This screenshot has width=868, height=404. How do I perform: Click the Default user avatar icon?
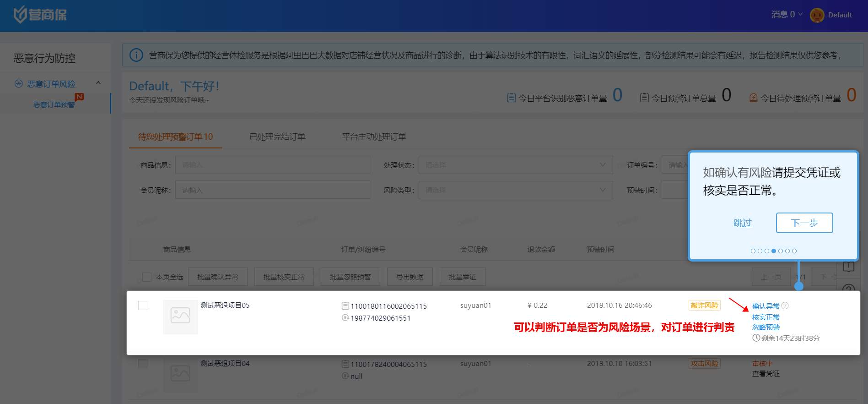pos(817,15)
